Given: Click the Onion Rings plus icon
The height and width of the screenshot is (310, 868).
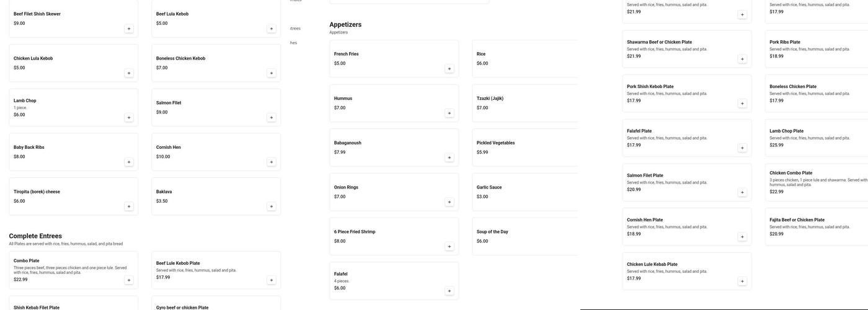Looking at the screenshot, I should click(x=449, y=202).
